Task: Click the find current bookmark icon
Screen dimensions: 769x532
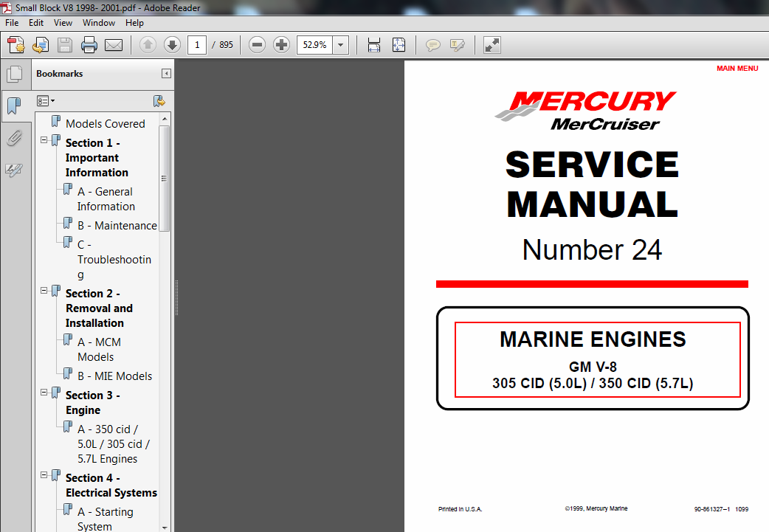Action: (x=159, y=101)
